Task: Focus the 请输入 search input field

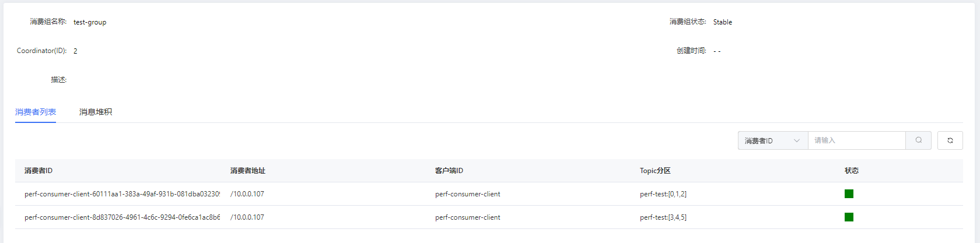Action: coord(856,140)
